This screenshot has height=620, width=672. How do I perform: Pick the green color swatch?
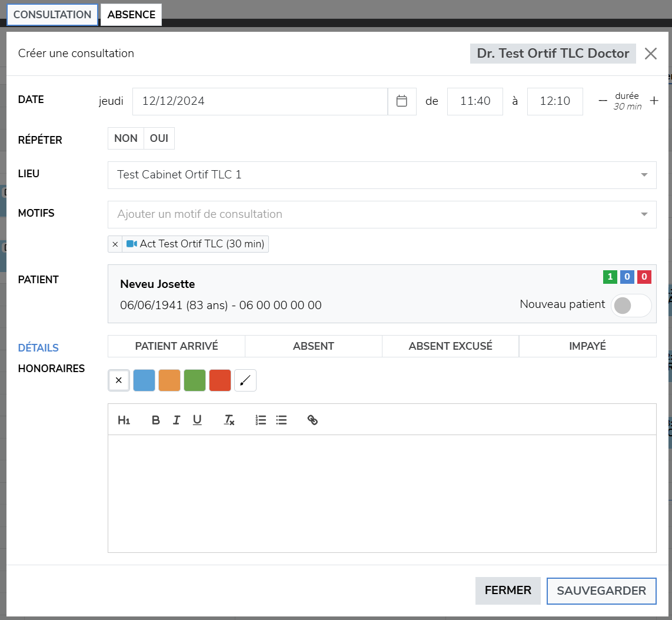tap(195, 380)
